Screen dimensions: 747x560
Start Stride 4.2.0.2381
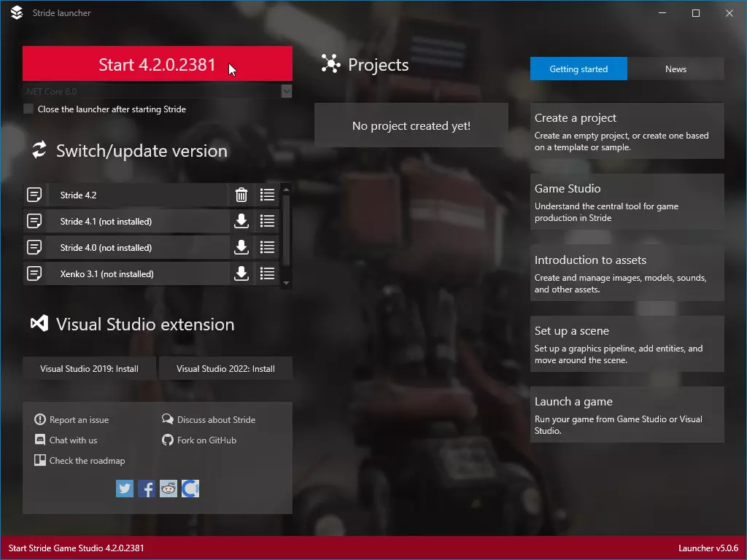point(158,64)
